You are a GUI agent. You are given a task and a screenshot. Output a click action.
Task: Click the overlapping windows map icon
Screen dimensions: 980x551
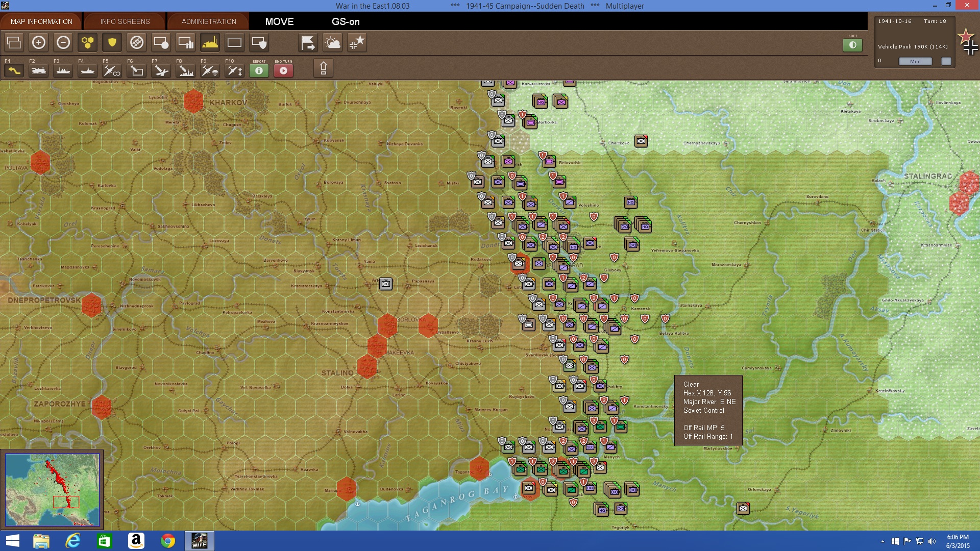point(14,42)
